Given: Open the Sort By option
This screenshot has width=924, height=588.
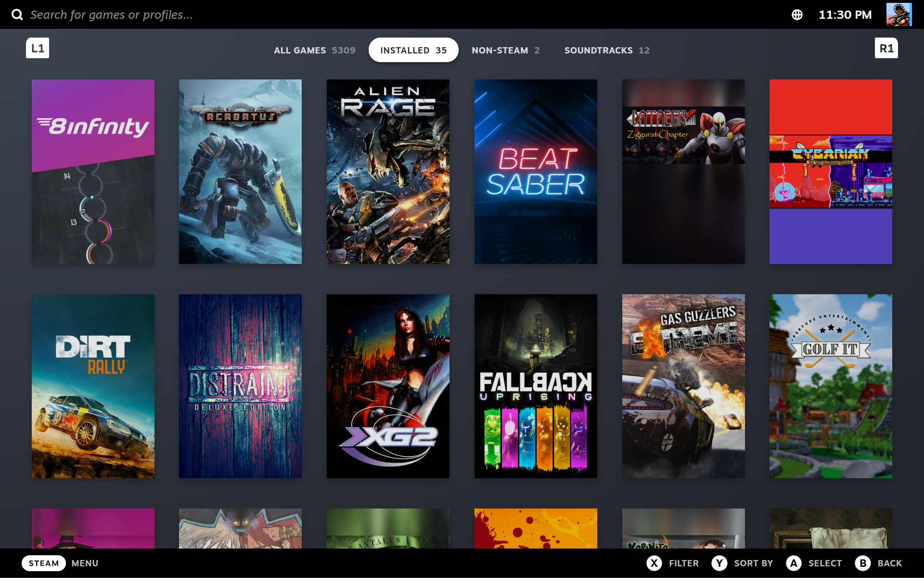Looking at the screenshot, I should pos(753,563).
